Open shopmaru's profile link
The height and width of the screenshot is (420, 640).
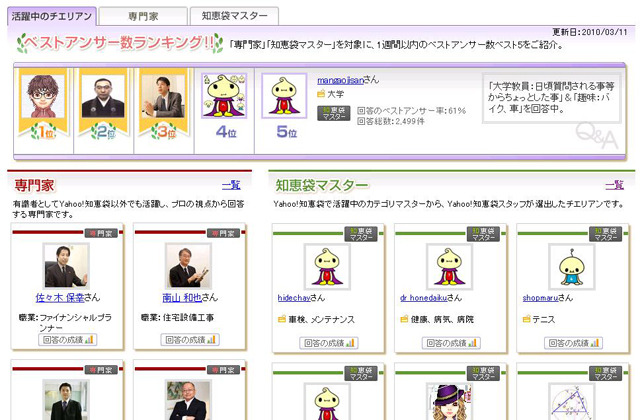click(540, 298)
